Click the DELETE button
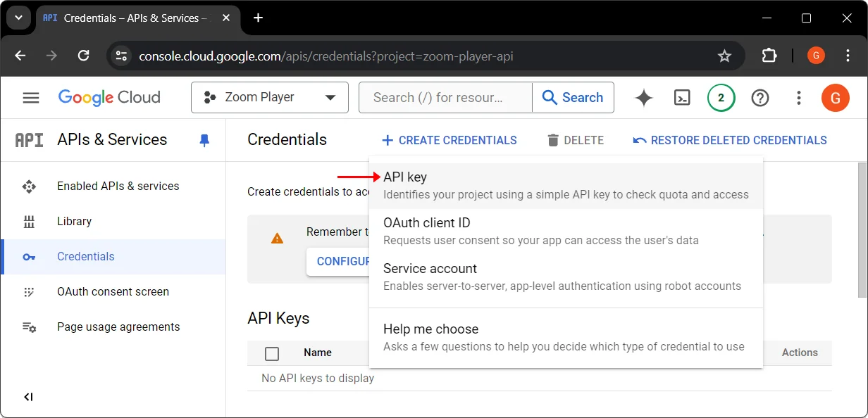868x418 pixels. pyautogui.click(x=576, y=140)
